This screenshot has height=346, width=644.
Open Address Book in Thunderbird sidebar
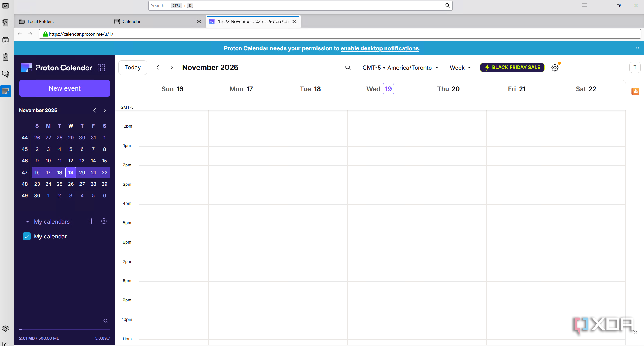point(5,23)
